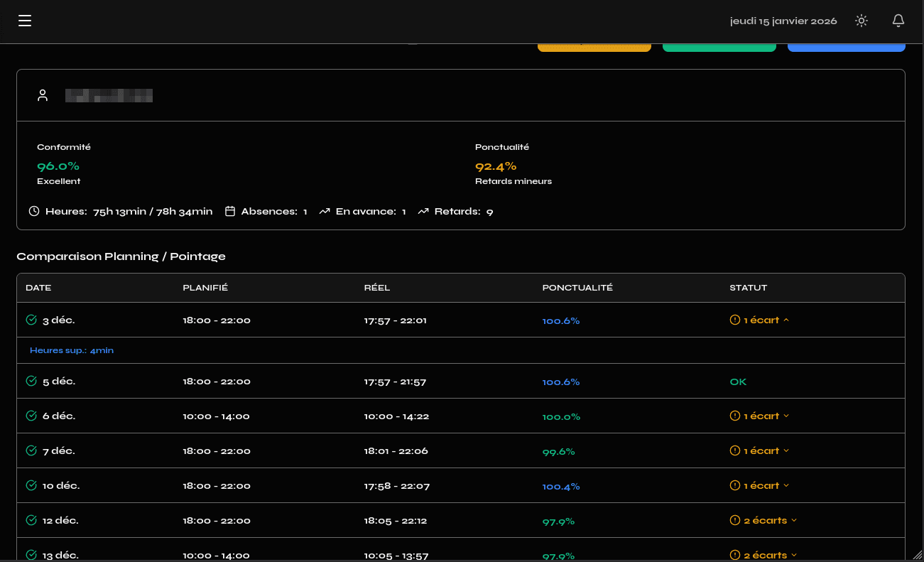Click green check icon for 5 déc.

(31, 381)
